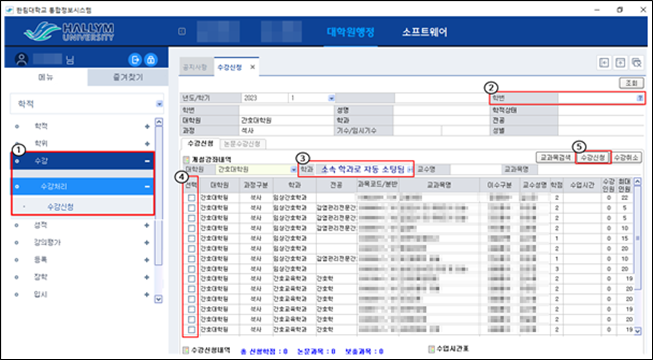Click the course list vertical scrollbar
The width and height of the screenshot is (654, 361).
pos(637,256)
